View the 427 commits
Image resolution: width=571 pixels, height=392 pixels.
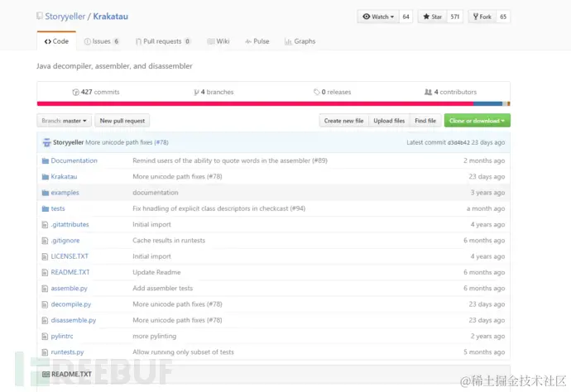(96, 92)
